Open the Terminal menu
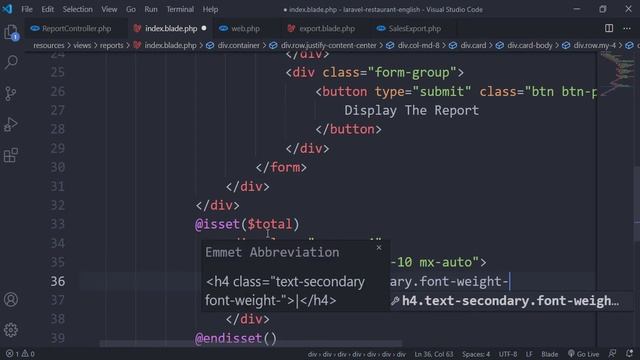 tap(180, 9)
